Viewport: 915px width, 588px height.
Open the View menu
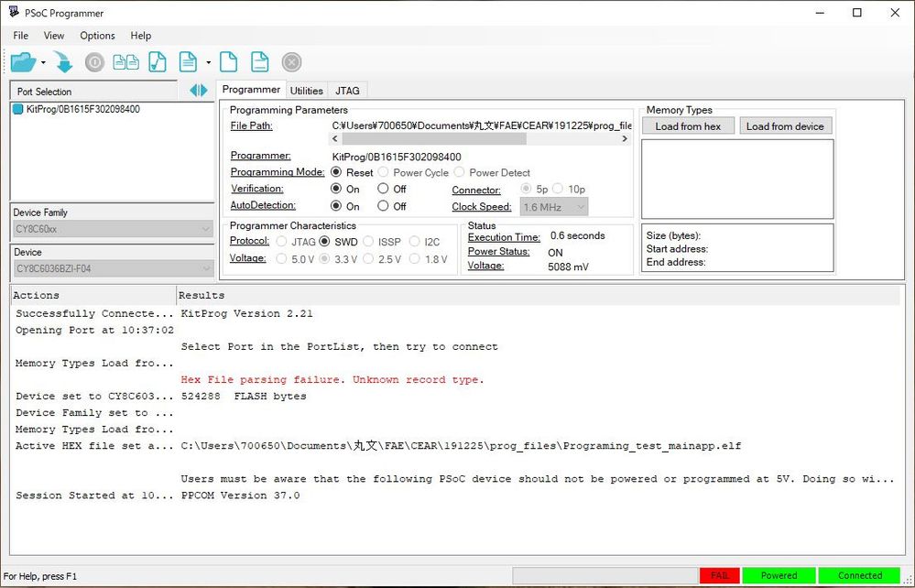[54, 36]
